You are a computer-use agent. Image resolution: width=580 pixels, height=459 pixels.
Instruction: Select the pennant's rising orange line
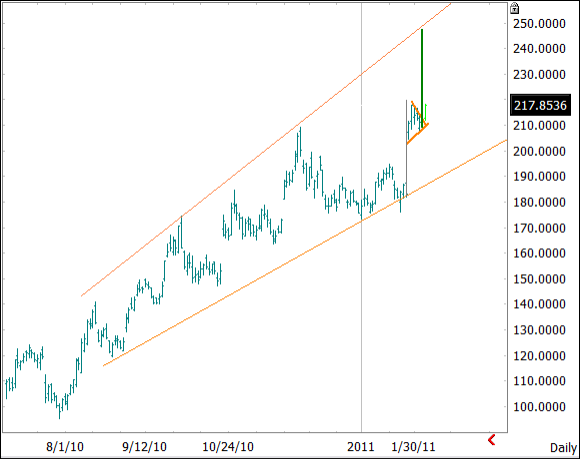pyautogui.click(x=418, y=134)
